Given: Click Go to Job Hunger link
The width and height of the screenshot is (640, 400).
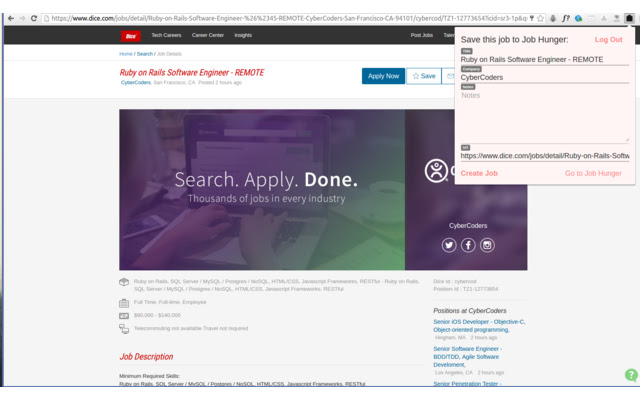Looking at the screenshot, I should point(593,173).
